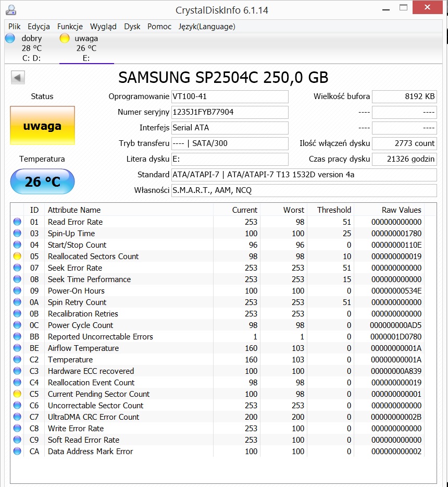
Task: Minimize the CrystalDiskInfo window
Action: [x=386, y=9]
